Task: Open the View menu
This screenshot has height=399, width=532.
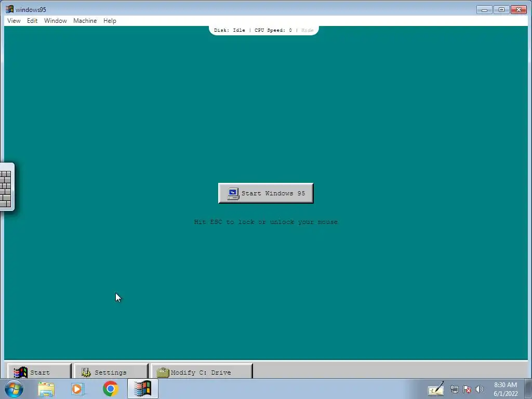Action: [x=14, y=21]
